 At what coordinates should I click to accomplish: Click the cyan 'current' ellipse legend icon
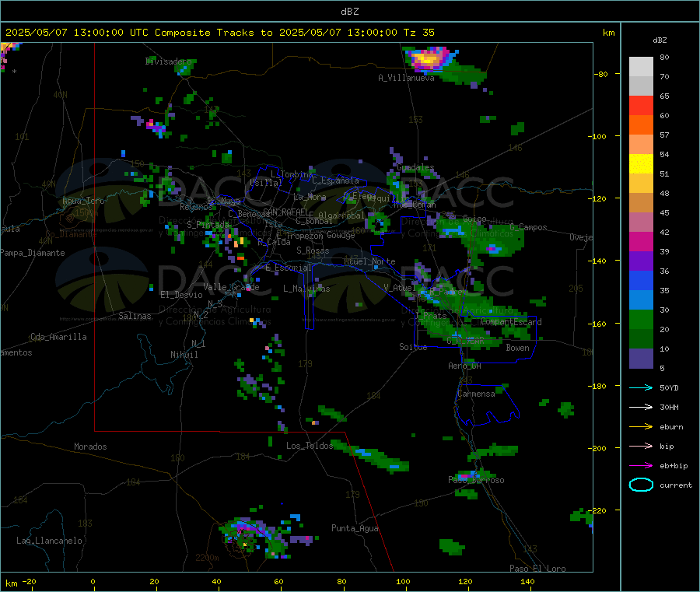click(641, 485)
